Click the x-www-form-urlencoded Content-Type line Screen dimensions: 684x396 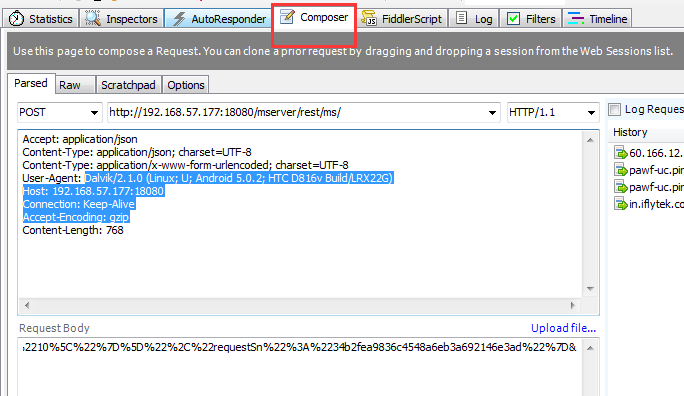[185, 165]
